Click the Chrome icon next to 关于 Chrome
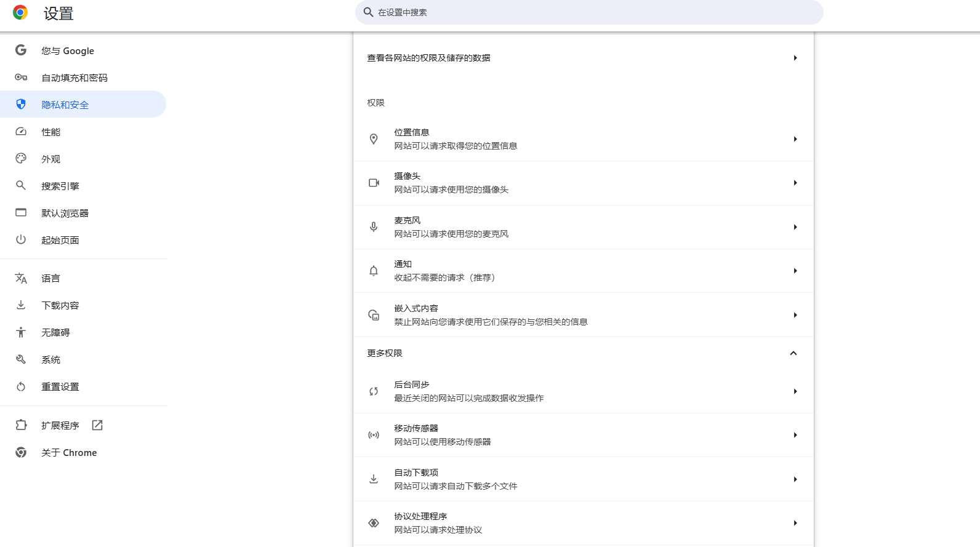The width and height of the screenshot is (980, 547). tap(21, 452)
